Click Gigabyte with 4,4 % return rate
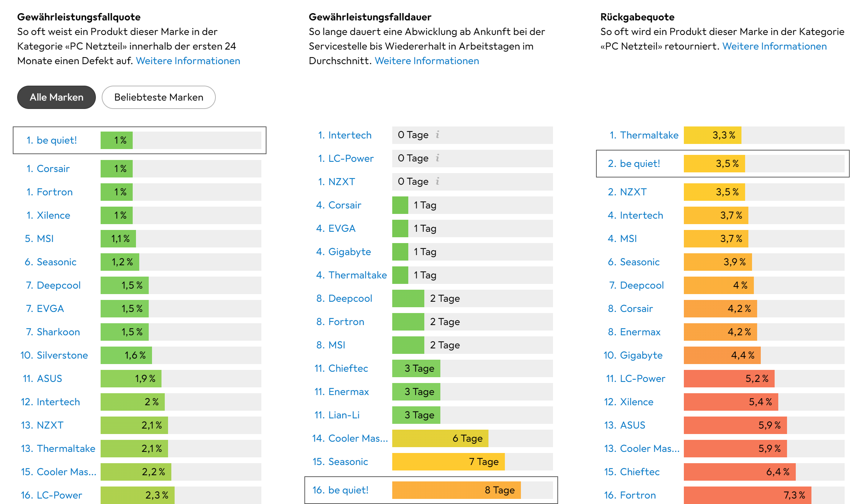The height and width of the screenshot is (504, 853). (x=641, y=355)
